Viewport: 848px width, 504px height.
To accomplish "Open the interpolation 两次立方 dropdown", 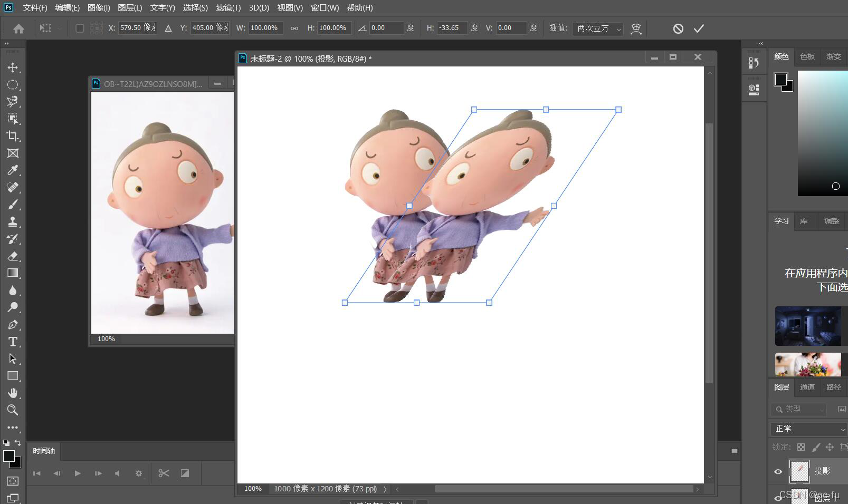I will (x=598, y=28).
